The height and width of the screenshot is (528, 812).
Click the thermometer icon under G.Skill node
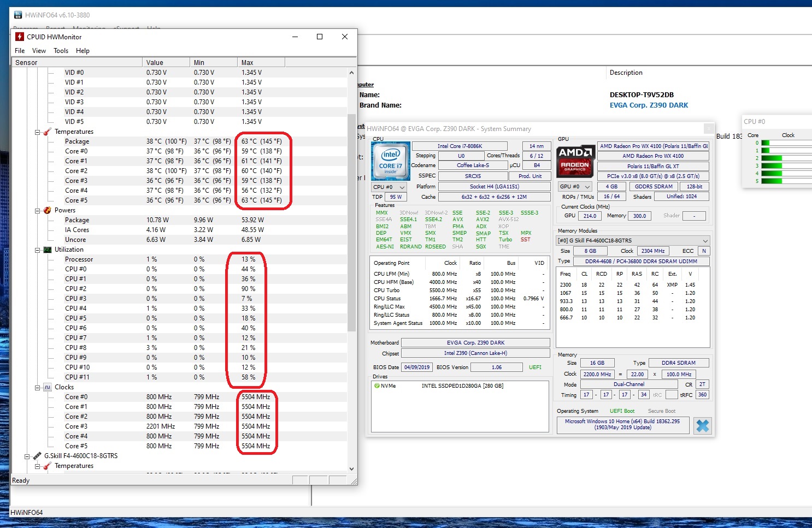coord(47,466)
